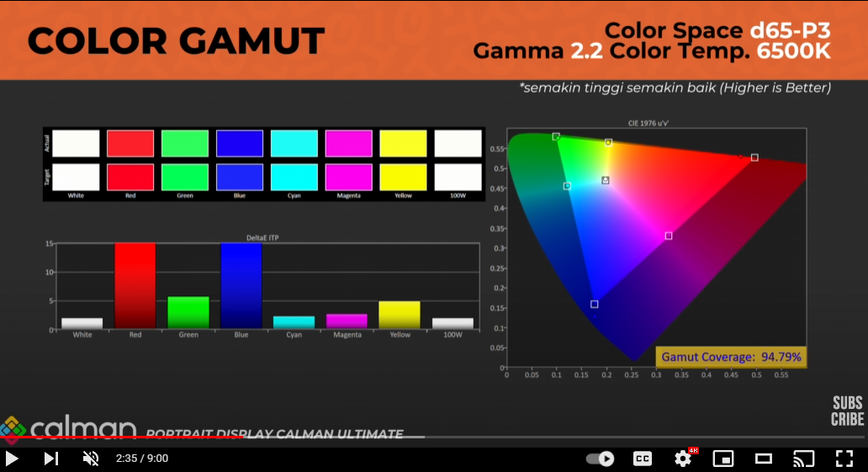Click the Yellow DeltaE bar
Image resolution: width=868 pixels, height=472 pixels.
point(400,316)
